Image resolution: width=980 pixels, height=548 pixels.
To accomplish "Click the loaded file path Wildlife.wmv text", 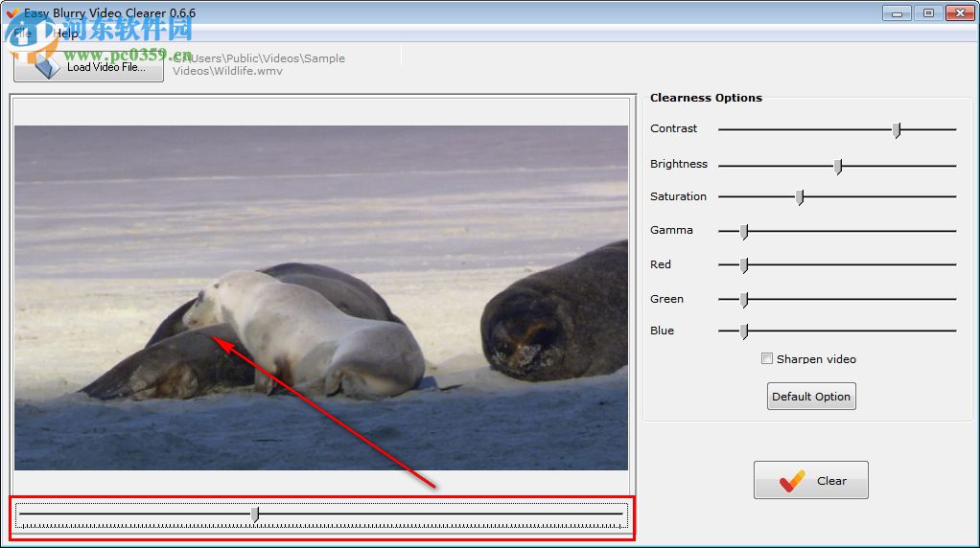I will coord(259,64).
